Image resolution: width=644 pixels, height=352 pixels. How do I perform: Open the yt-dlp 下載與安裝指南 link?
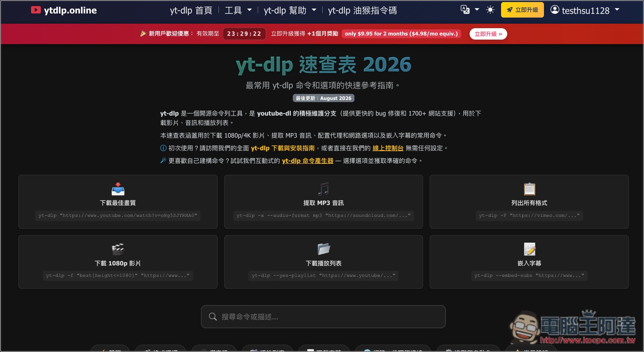pos(283,148)
